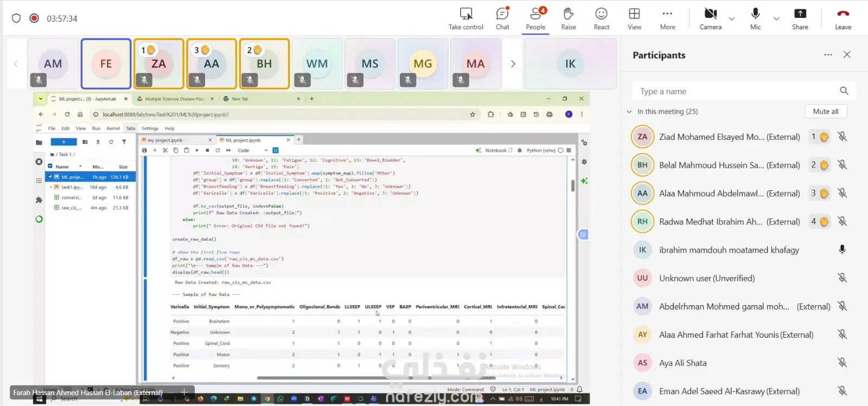Screen dimensions: 868x406
Task: Open the Windows Start button in taskbar
Action: [x=39, y=399]
